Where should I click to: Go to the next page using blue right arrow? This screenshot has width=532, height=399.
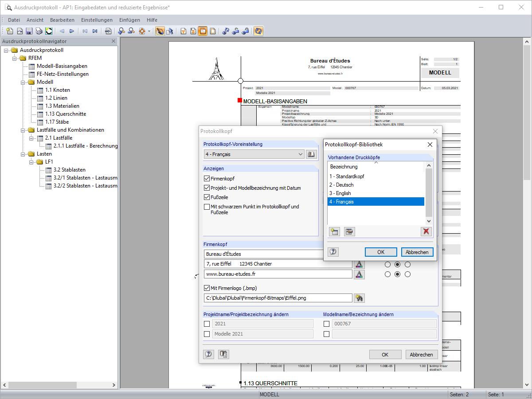coord(71,31)
